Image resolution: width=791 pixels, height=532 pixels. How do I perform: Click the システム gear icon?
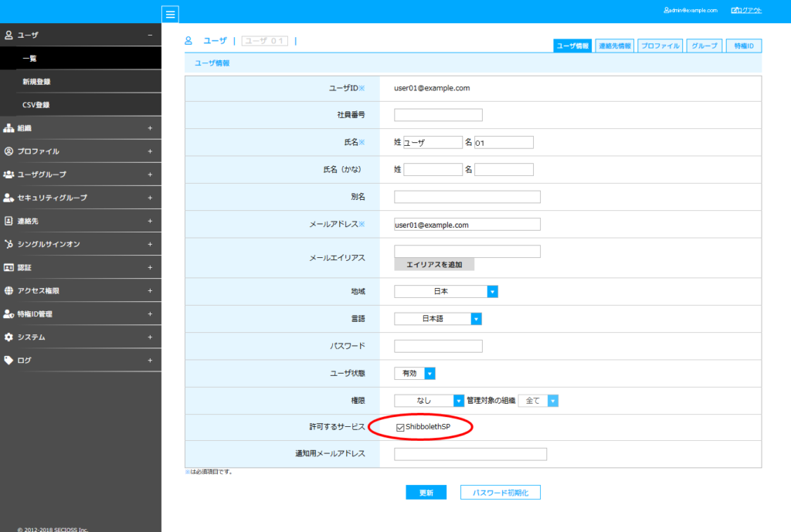pyautogui.click(x=9, y=337)
